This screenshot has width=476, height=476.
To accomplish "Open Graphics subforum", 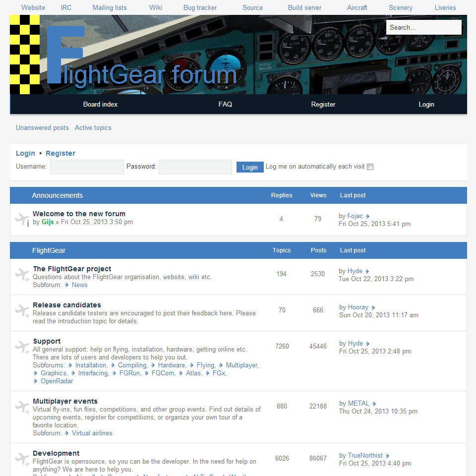I will (54, 373).
